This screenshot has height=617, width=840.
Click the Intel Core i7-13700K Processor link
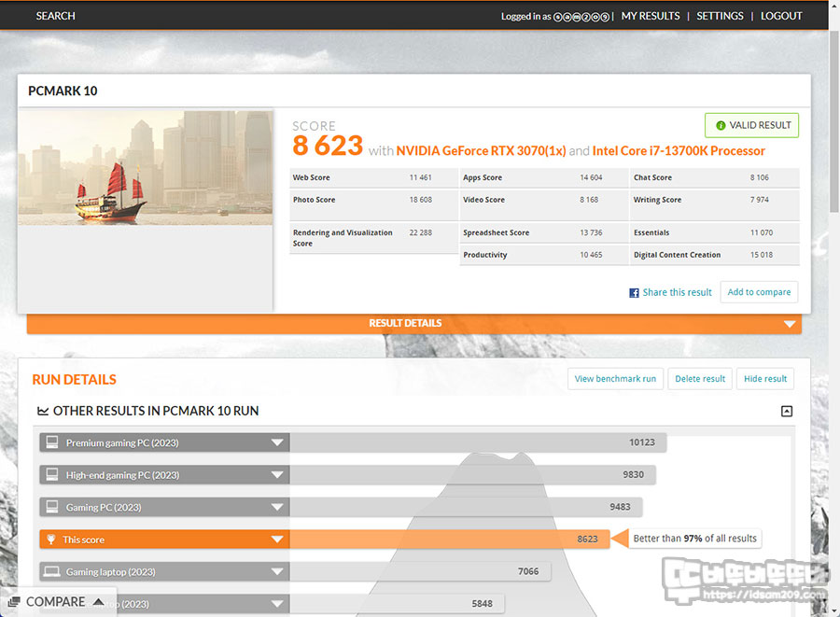tap(679, 151)
